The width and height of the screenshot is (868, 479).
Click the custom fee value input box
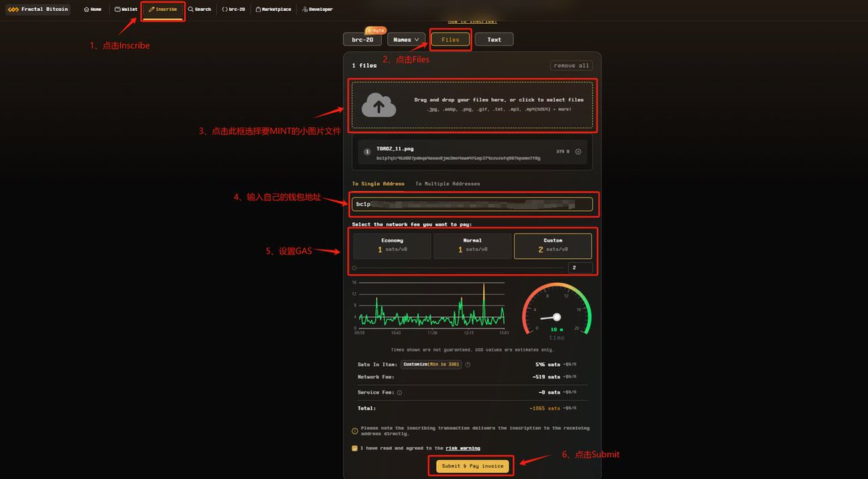580,268
